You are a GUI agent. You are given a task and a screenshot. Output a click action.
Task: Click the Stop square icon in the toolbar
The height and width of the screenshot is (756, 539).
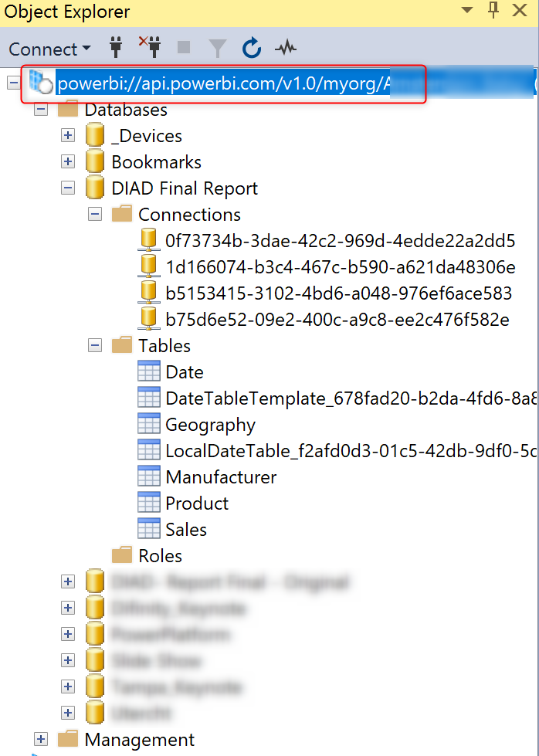[x=184, y=48]
